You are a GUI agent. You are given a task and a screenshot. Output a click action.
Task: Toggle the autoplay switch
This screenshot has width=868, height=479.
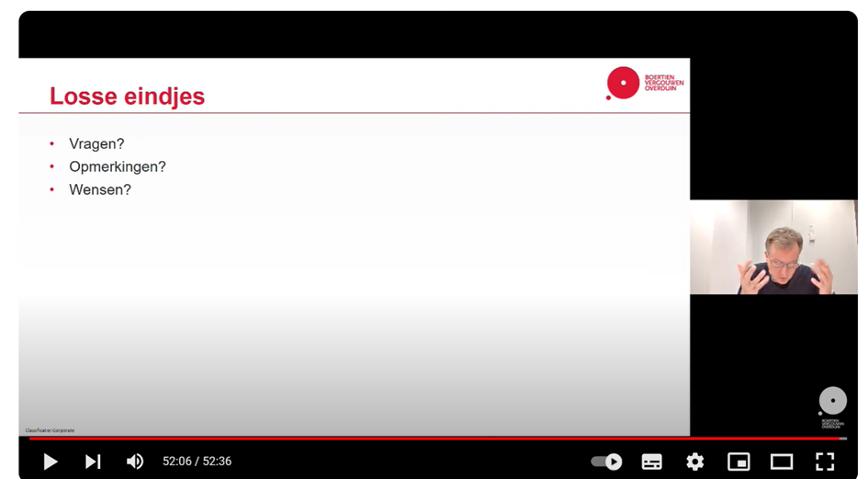[x=606, y=462]
